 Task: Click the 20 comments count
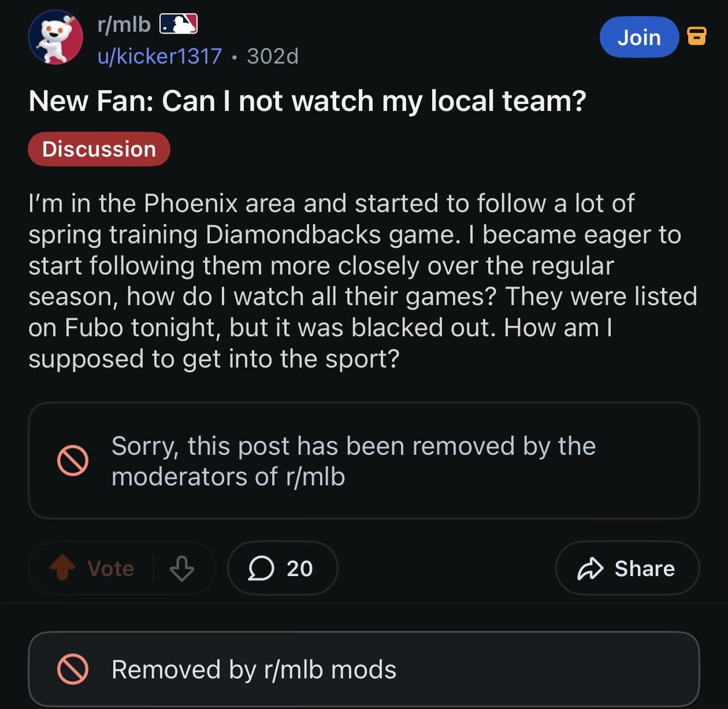[300, 569]
